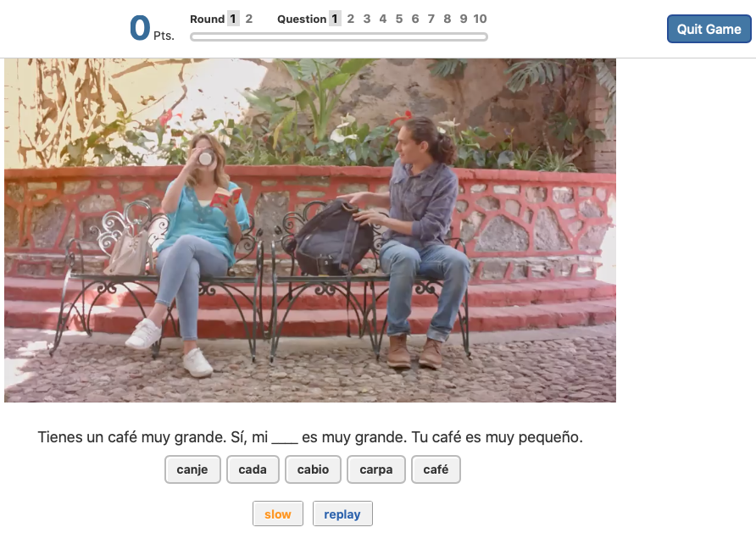Go to Question 3 number
The width and height of the screenshot is (756, 533).
pos(367,19)
